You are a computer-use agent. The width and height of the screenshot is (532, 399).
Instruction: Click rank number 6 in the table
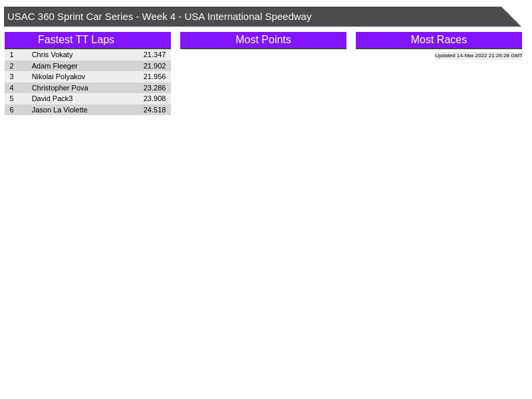(11, 110)
